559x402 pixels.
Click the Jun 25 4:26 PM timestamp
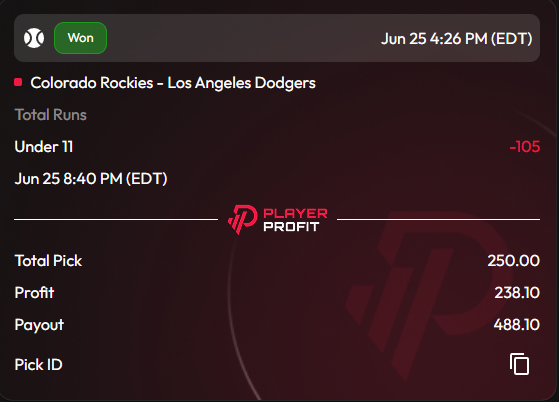(x=457, y=38)
